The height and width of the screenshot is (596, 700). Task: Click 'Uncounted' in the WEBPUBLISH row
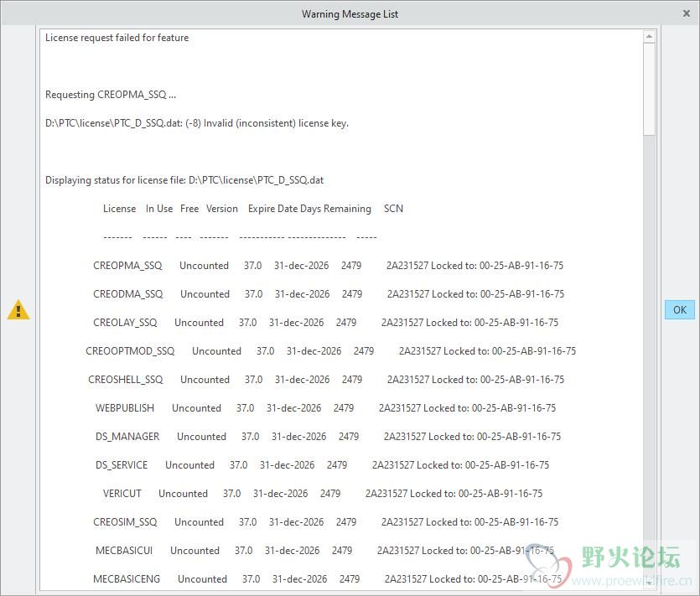pyautogui.click(x=196, y=408)
